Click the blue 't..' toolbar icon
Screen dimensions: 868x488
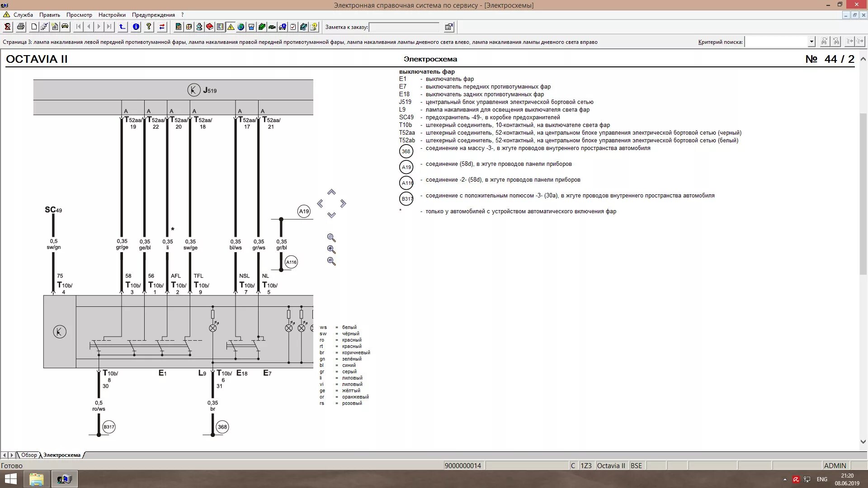(x=123, y=27)
